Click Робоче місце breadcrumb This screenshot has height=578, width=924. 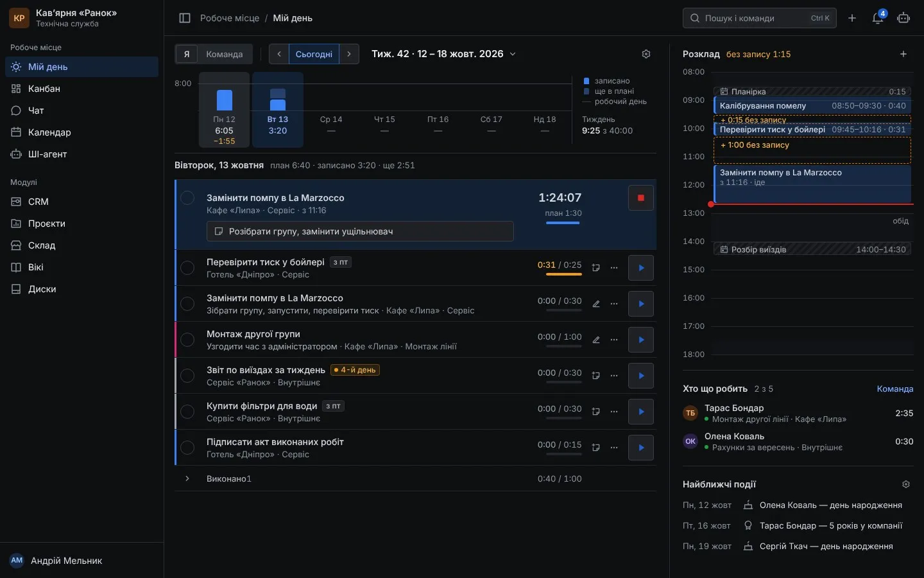(230, 18)
